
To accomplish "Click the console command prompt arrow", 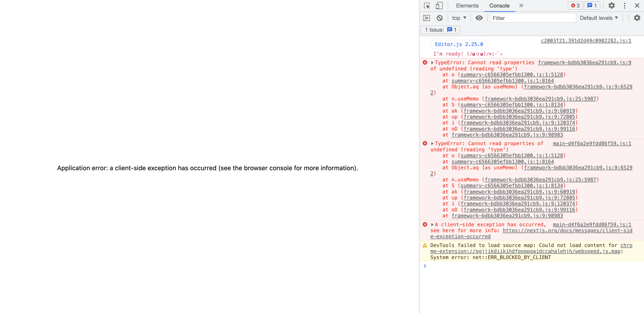I will point(425,266).
